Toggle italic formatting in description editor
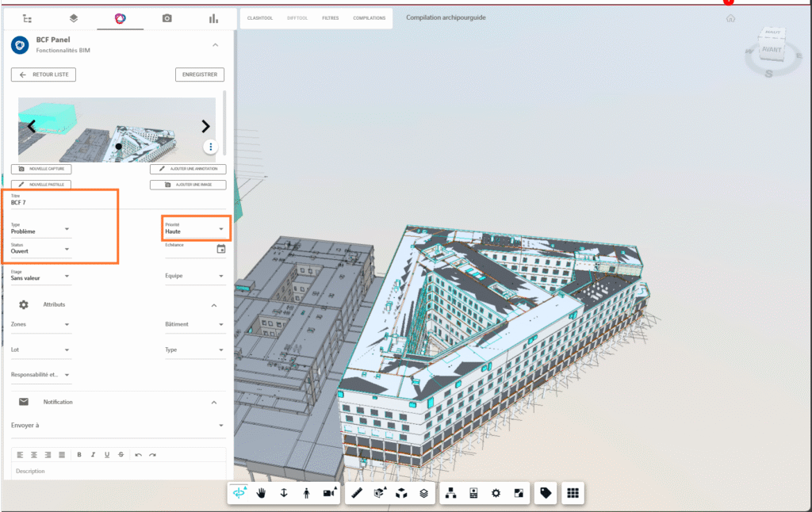 (x=93, y=455)
